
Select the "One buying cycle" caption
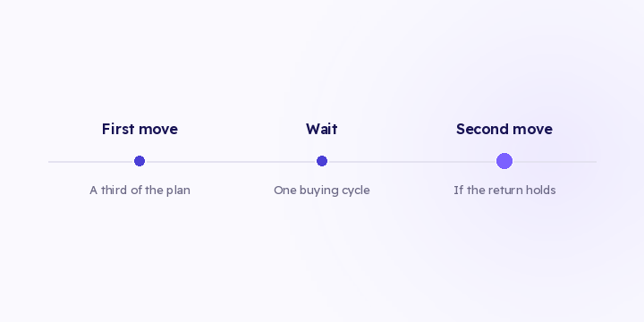[x=322, y=191]
